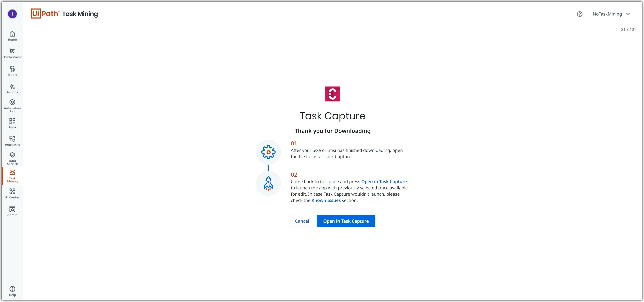Click the step number 02 label
The height and width of the screenshot is (302, 644).
[294, 175]
